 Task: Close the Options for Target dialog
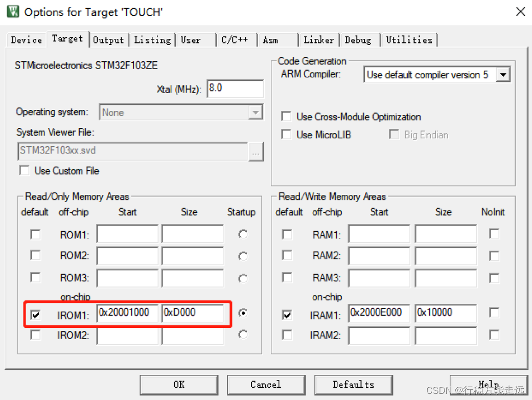(x=520, y=12)
